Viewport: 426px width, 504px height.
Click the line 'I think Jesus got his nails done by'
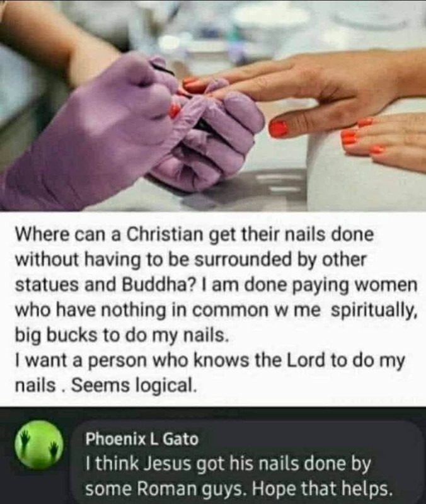pyautogui.click(x=229, y=464)
